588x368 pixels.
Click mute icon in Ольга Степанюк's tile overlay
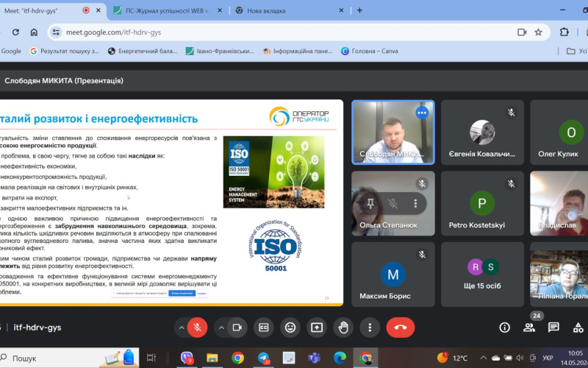tap(392, 203)
